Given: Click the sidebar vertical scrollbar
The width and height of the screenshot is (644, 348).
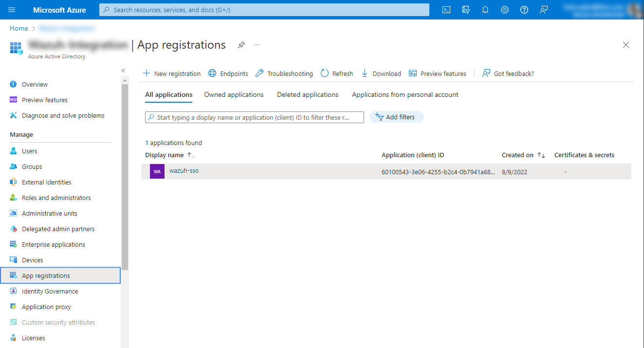Looking at the screenshot, I should [x=125, y=177].
